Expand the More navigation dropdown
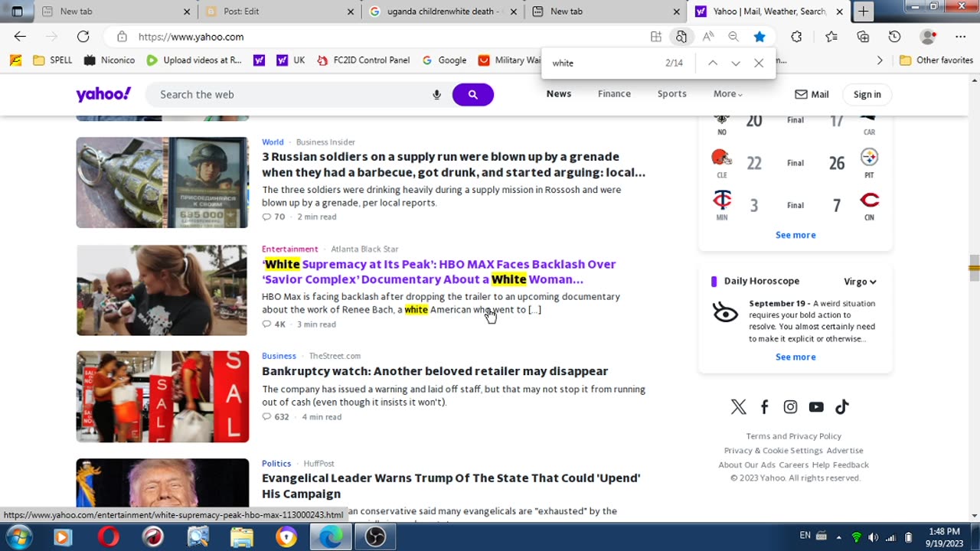980x551 pixels. [x=727, y=94]
